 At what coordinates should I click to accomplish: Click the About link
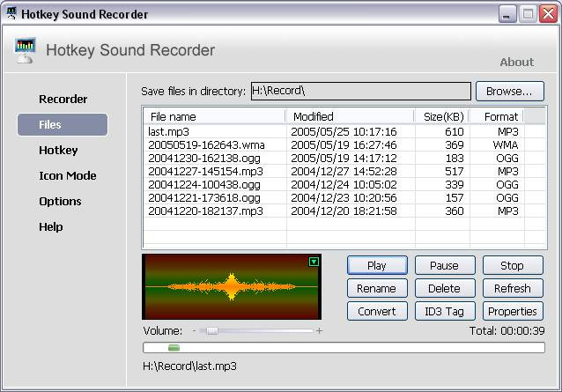tap(517, 62)
